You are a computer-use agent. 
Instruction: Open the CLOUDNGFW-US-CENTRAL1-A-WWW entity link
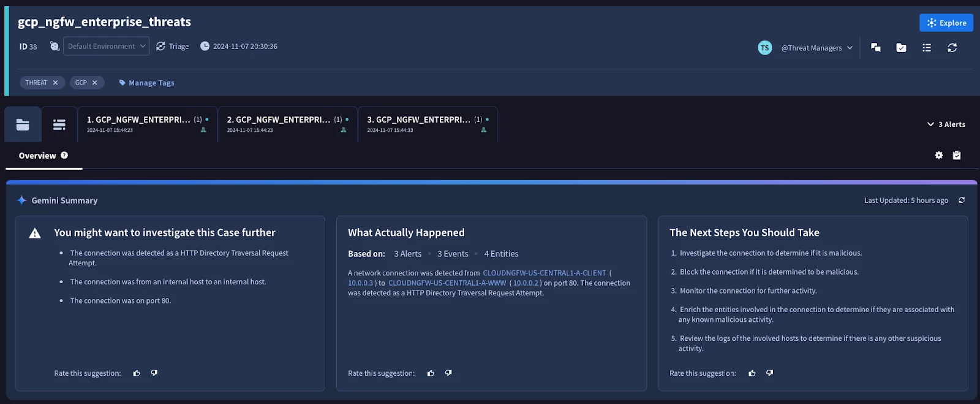click(447, 283)
